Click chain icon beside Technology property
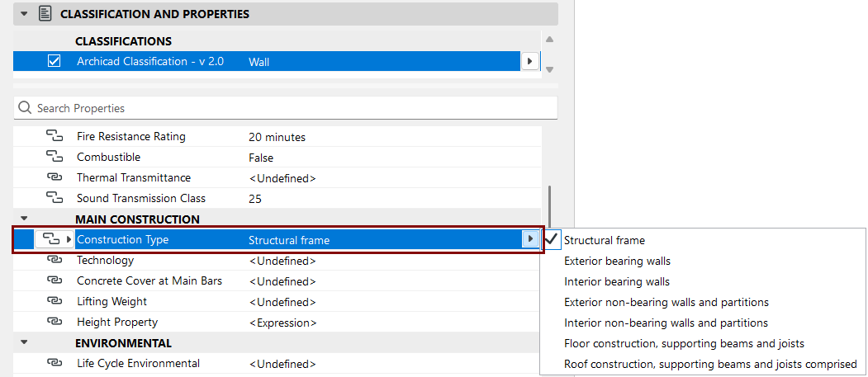 coord(54,260)
